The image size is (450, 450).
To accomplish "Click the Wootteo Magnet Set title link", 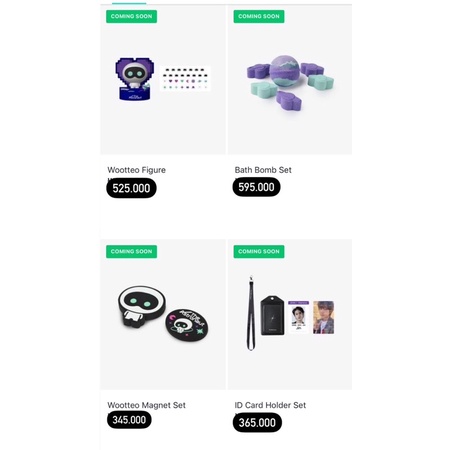I will 146,405.
